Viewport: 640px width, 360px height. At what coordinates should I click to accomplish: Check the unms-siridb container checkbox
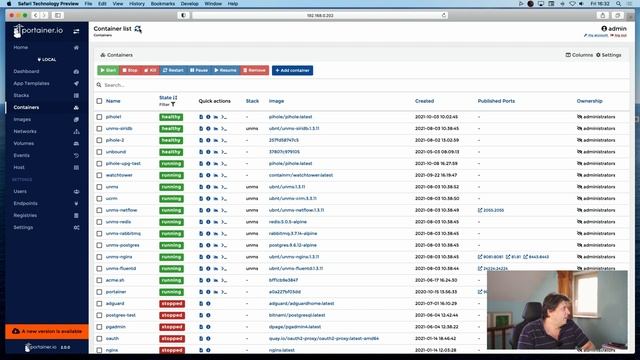pyautogui.click(x=99, y=129)
